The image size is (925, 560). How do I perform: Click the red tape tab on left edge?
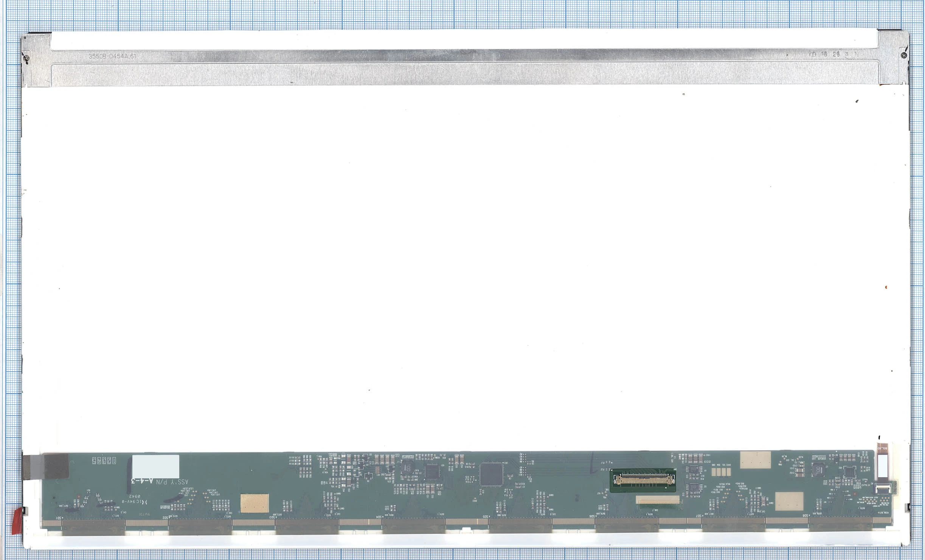[x=17, y=521]
